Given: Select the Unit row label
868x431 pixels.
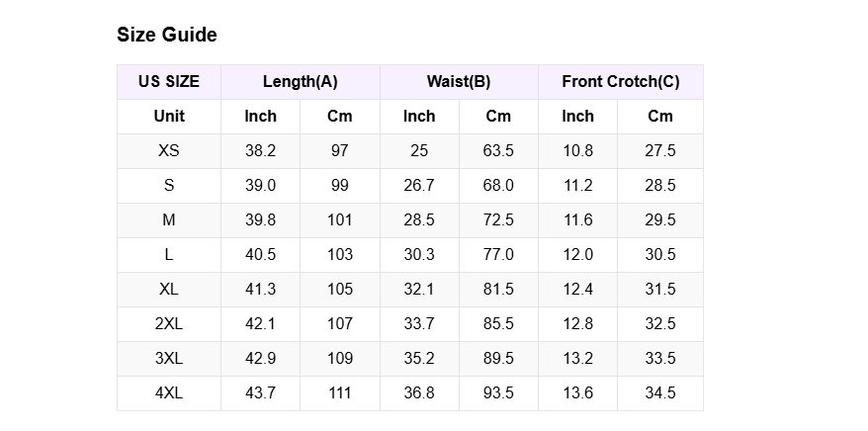Looking at the screenshot, I should 169,117.
